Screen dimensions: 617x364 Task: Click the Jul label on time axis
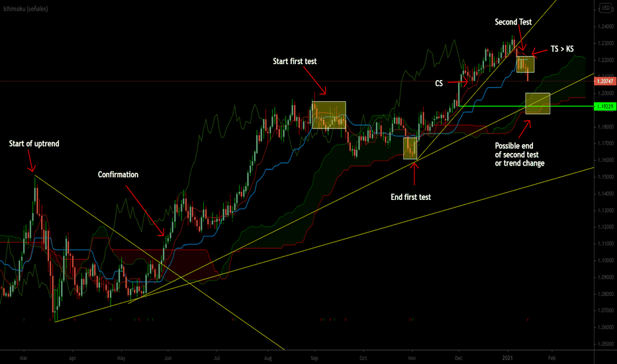pos(216,358)
